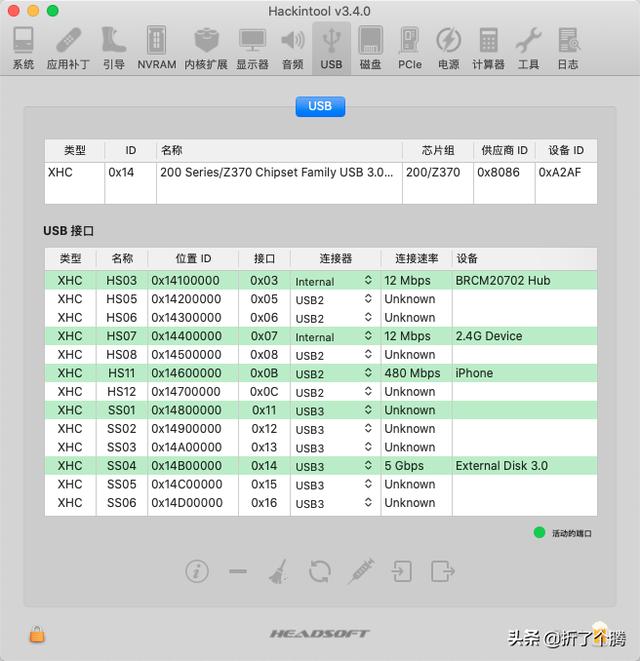Sort ports by 位置 ID column header
The height and width of the screenshot is (661, 640).
click(x=193, y=258)
